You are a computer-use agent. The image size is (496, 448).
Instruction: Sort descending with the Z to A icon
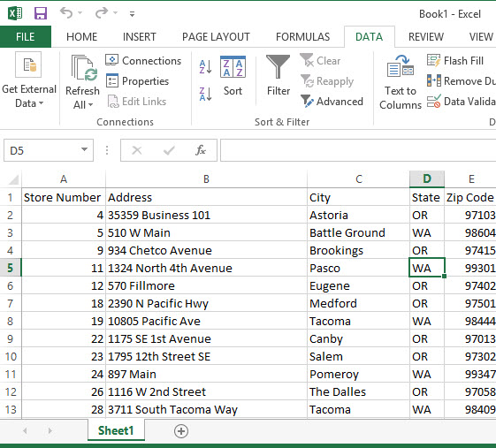pos(205,94)
